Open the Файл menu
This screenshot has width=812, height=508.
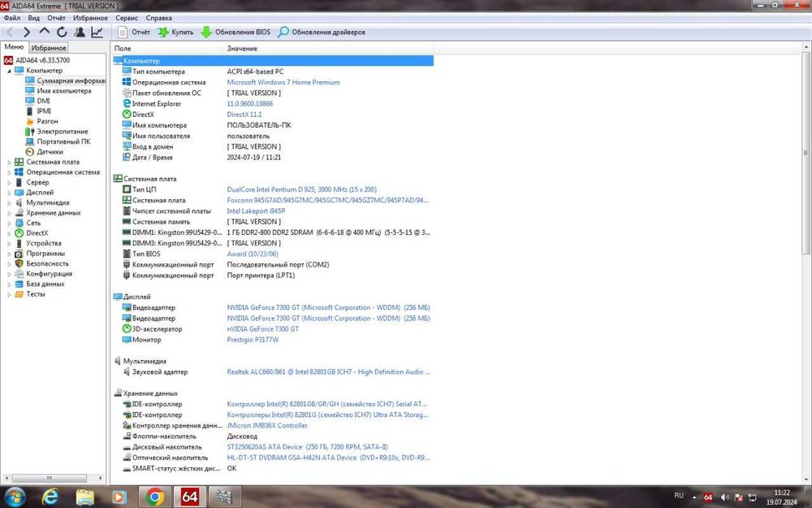point(12,18)
